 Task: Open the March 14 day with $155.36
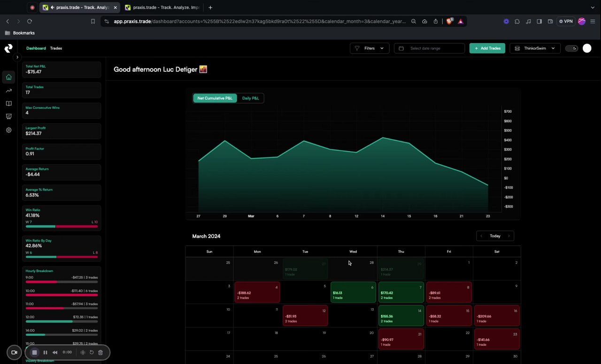(401, 316)
